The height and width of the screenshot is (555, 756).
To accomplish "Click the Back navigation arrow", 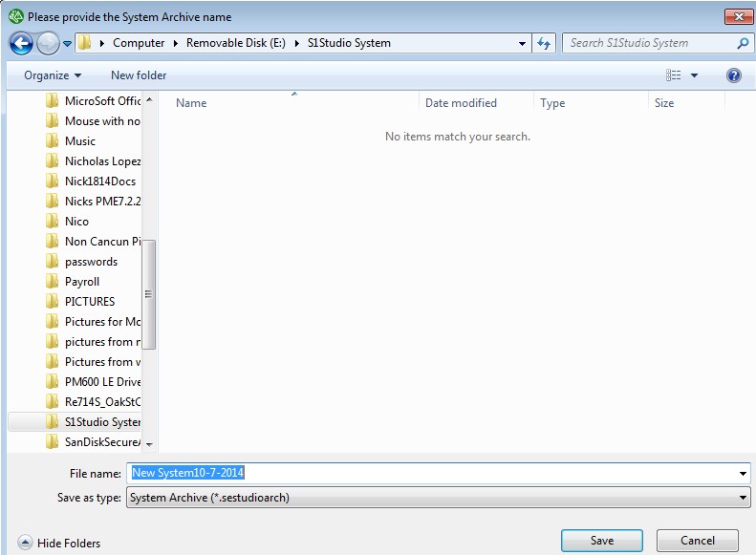I will pos(21,43).
